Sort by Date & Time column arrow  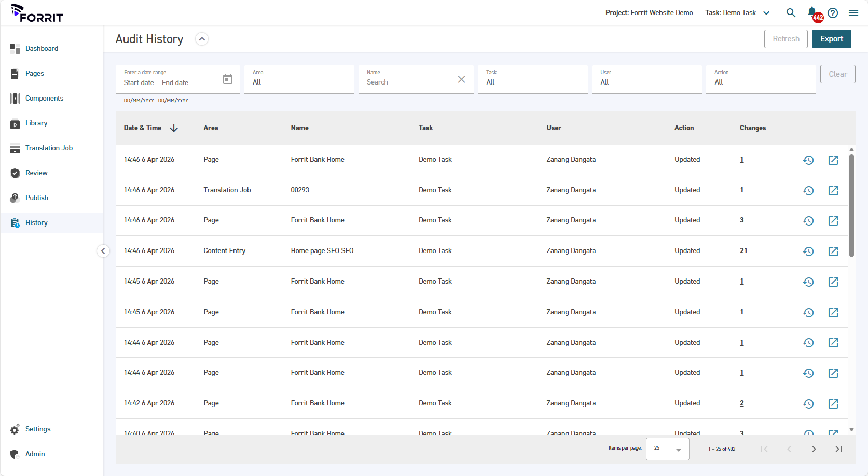tap(174, 128)
